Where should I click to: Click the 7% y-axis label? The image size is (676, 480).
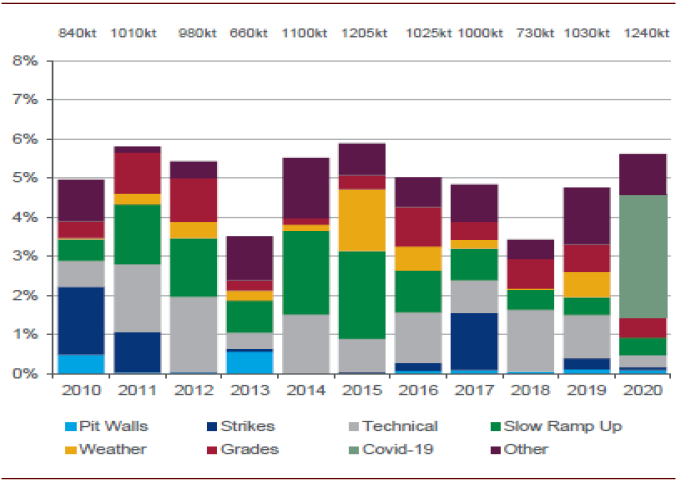25,100
